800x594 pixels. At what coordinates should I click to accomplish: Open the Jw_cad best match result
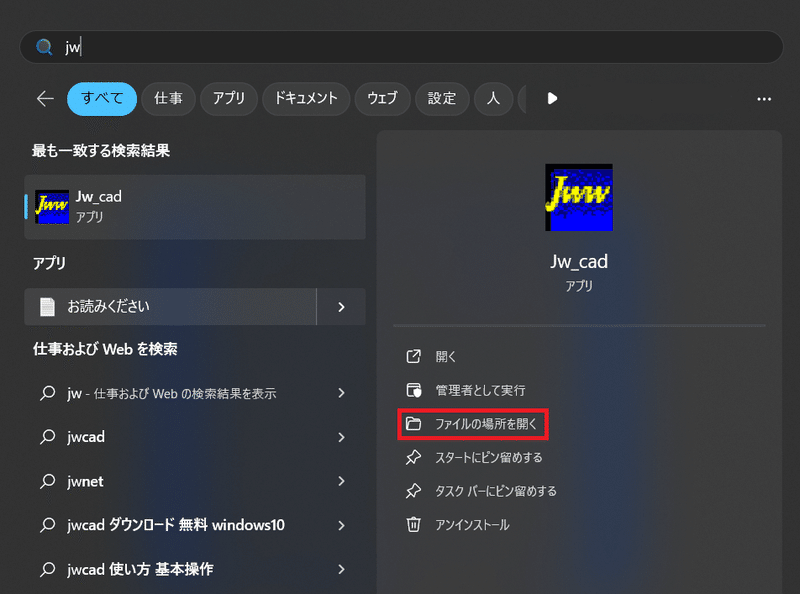[x=195, y=207]
